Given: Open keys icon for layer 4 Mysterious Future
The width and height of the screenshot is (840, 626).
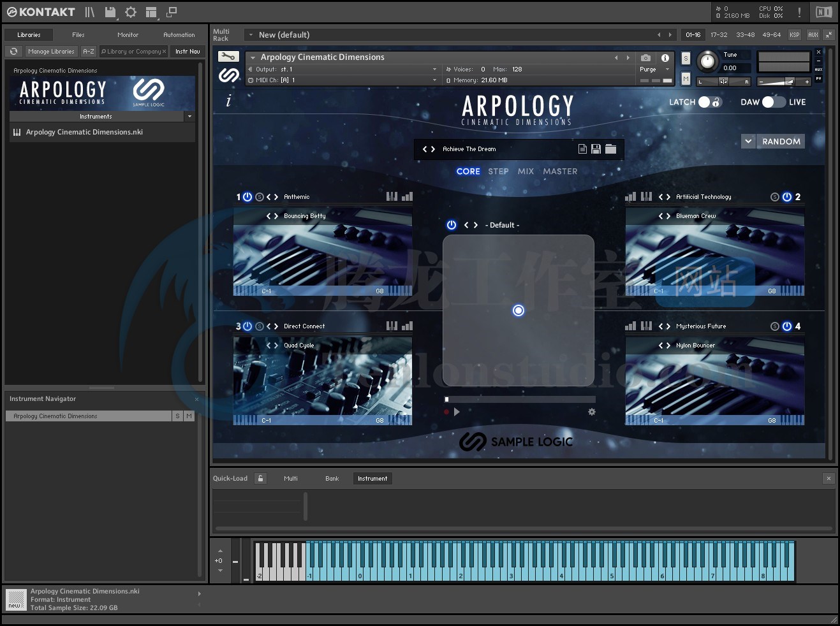Looking at the screenshot, I should [x=646, y=326].
